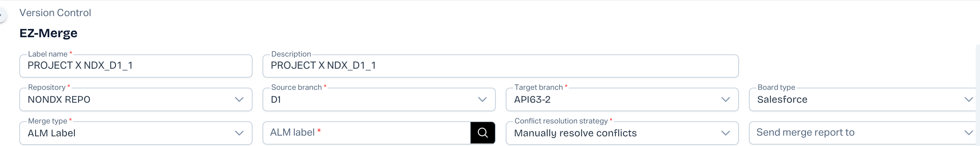Open the Target branch dropdown arrow
The width and height of the screenshot is (980, 146).
pyautogui.click(x=725, y=99)
